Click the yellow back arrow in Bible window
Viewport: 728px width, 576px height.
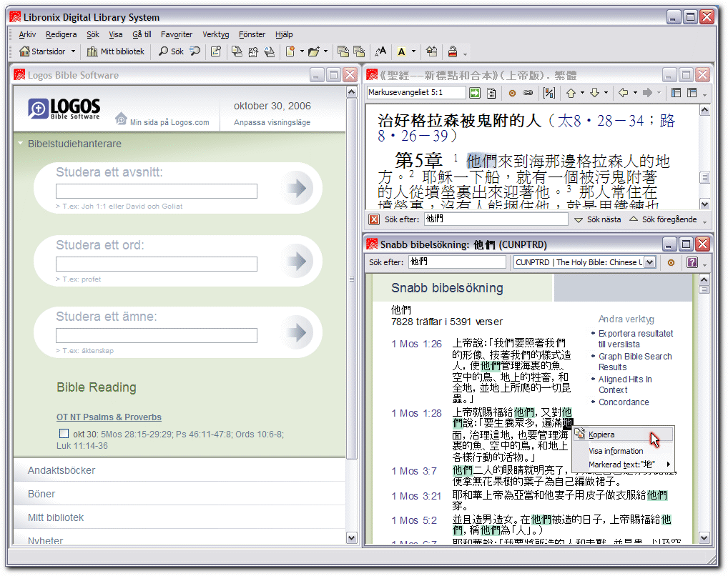624,93
